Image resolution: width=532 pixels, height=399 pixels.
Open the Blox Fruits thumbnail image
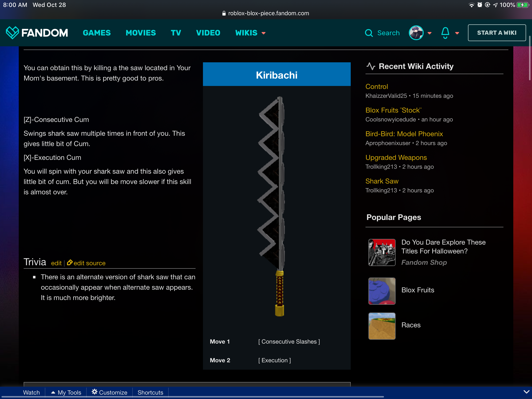382,291
